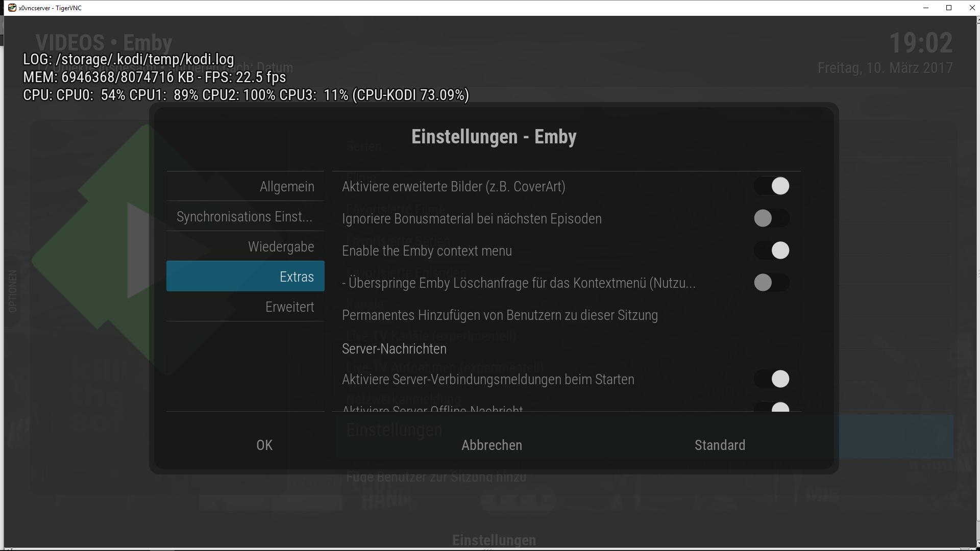The image size is (980, 551).
Task: Open Synchronisations Einstellungen category
Action: point(246,216)
